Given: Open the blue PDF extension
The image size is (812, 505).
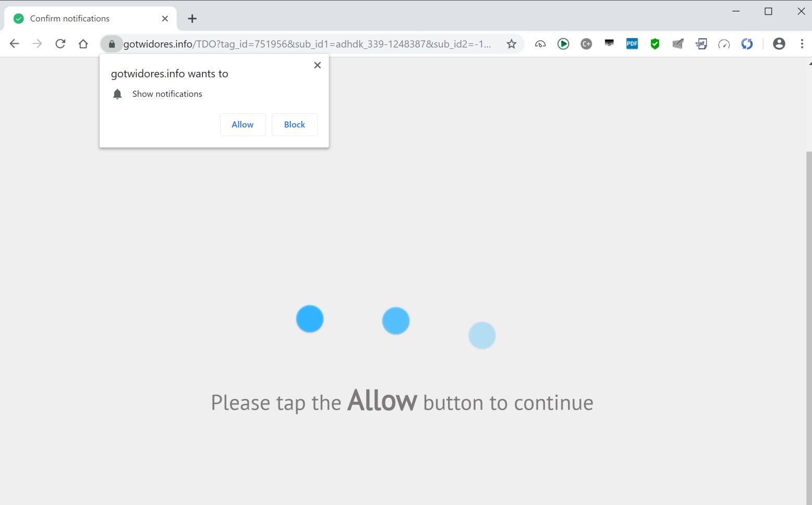Looking at the screenshot, I should tap(632, 44).
